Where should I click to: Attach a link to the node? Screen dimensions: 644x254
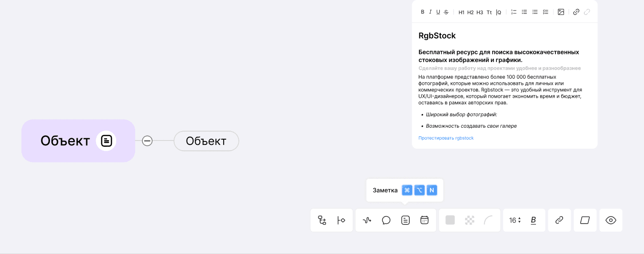[559, 220]
